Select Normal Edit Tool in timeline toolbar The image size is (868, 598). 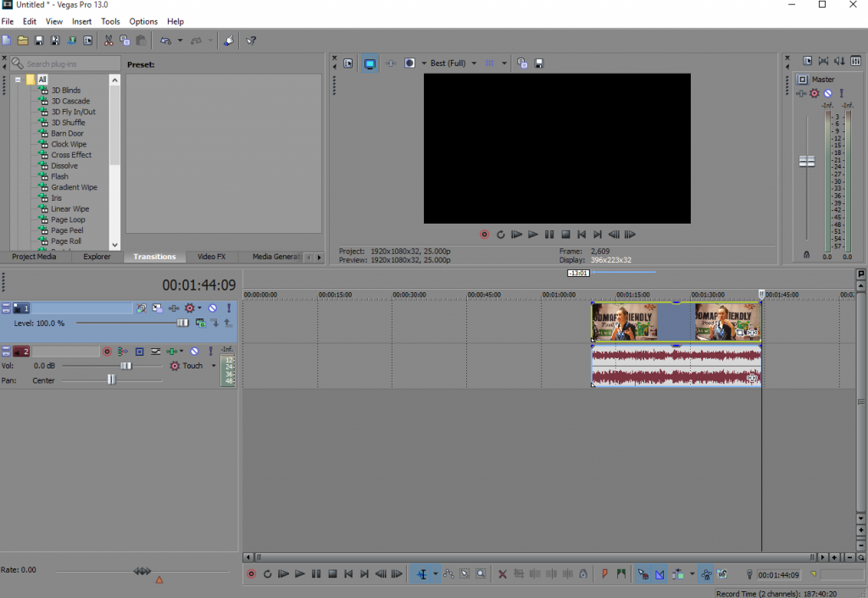422,574
